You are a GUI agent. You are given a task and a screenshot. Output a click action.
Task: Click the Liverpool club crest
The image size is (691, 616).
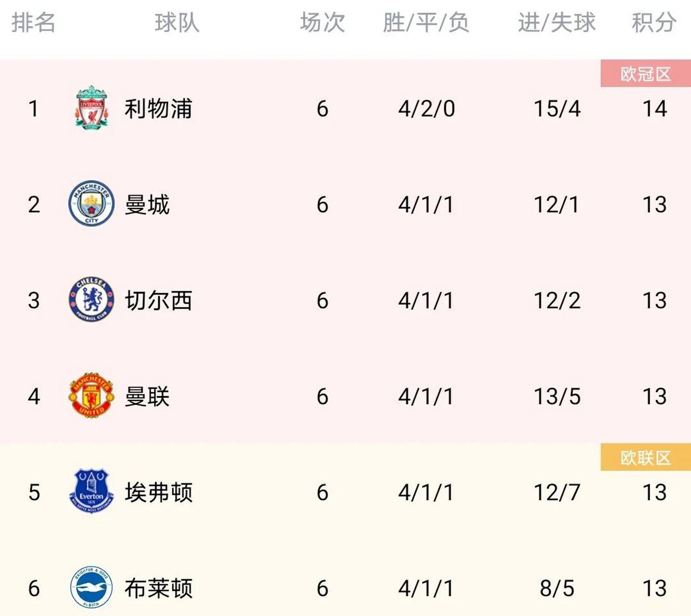tap(91, 108)
